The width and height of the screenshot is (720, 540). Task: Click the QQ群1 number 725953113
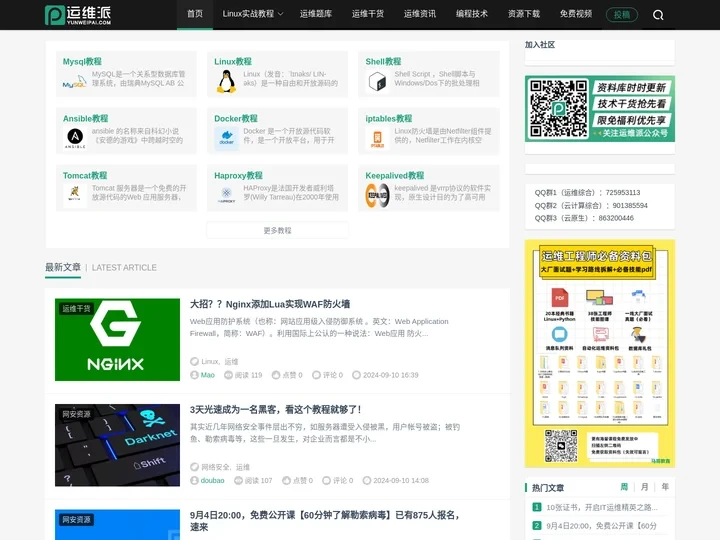[x=623, y=192]
